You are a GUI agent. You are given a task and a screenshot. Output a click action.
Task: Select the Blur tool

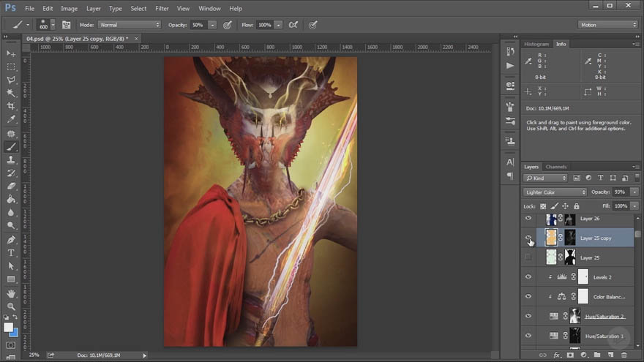(x=11, y=213)
